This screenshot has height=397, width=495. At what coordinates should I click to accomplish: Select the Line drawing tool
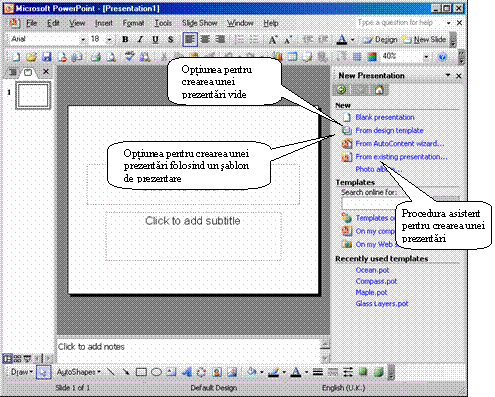[111, 372]
